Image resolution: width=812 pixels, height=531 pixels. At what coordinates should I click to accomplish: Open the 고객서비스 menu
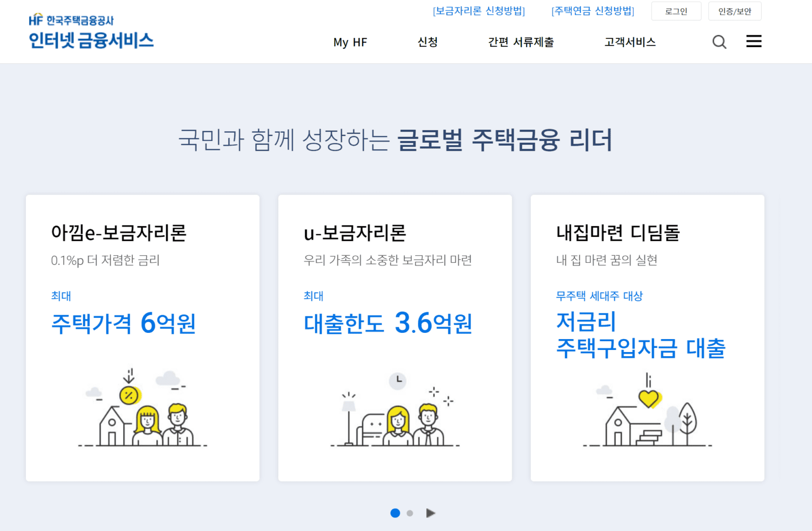click(630, 42)
